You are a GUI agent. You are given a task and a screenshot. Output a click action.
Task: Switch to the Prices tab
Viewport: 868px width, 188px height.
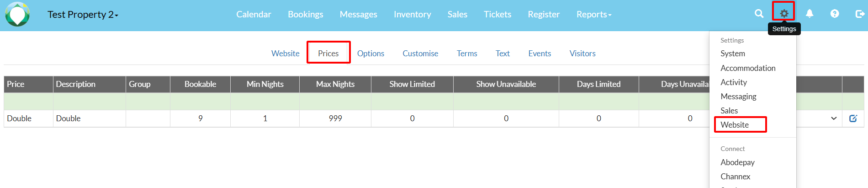click(328, 54)
